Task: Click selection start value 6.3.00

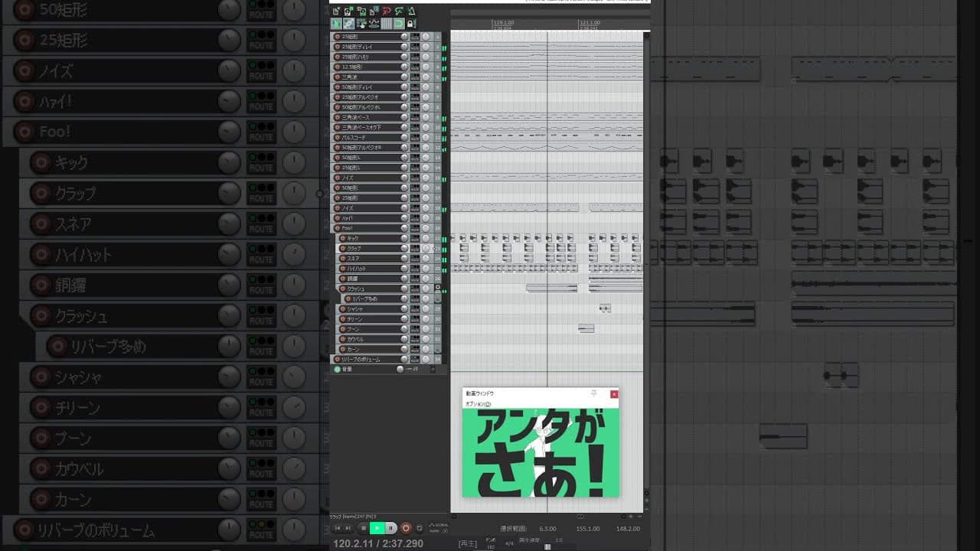Action: tap(547, 529)
